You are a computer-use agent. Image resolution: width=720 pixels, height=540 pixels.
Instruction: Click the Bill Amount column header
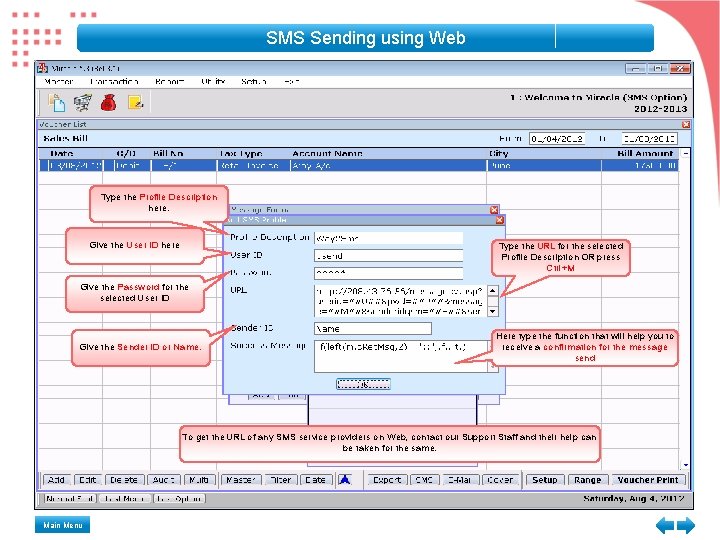pos(645,153)
